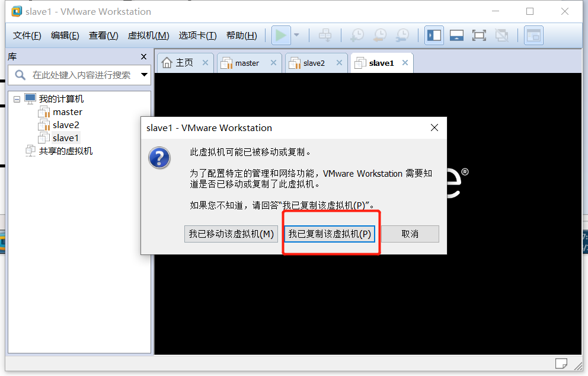
Task: Click 我已复制该虚拟机(P) button
Action: pos(330,234)
